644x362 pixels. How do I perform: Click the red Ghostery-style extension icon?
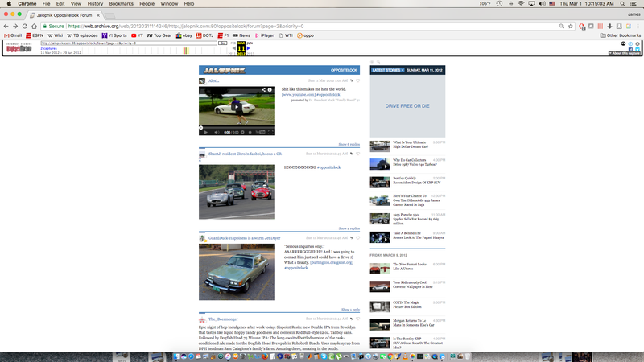coord(582,27)
